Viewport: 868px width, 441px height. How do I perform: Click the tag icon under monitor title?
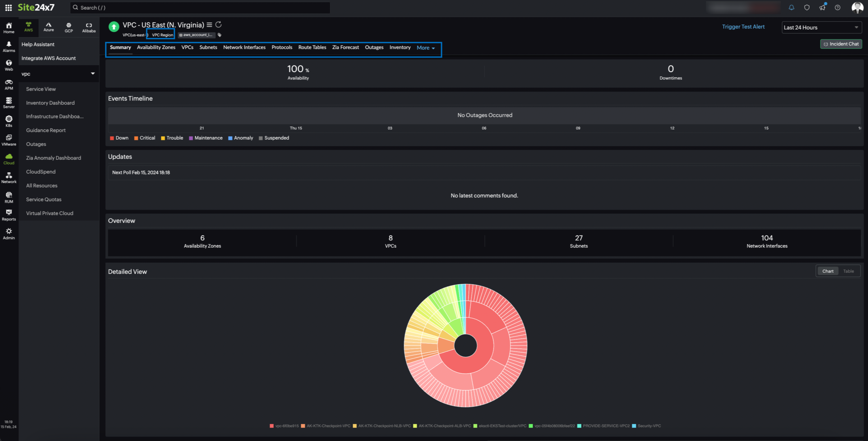(x=220, y=35)
